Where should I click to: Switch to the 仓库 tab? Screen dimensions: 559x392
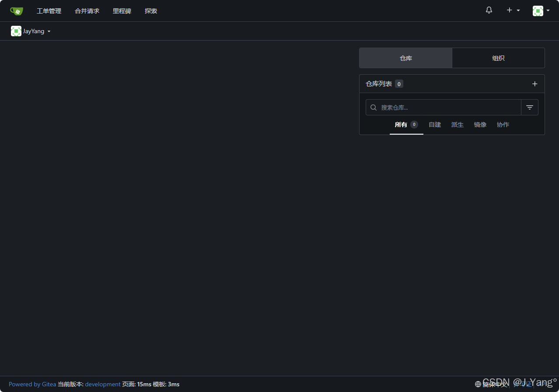click(405, 58)
